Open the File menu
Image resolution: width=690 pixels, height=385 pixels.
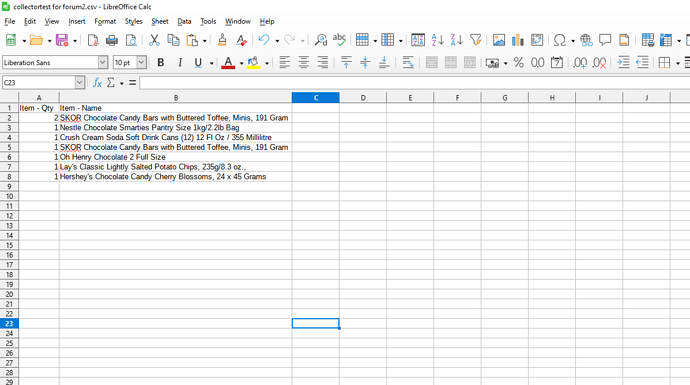tap(10, 21)
